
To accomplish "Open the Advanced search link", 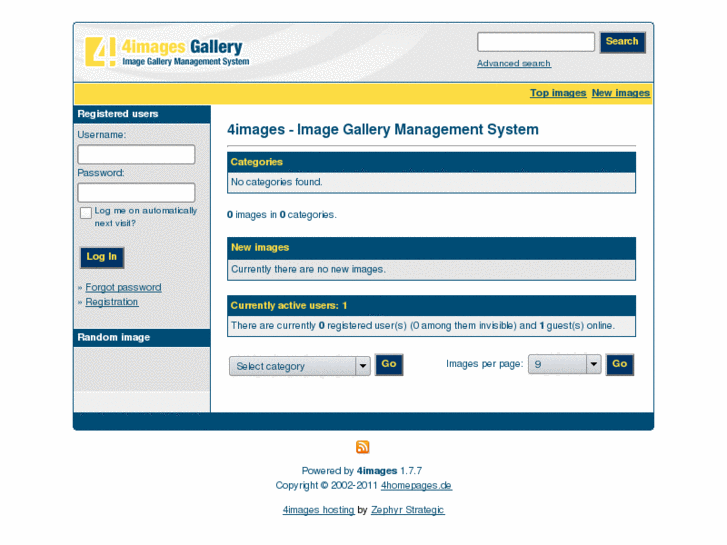I will click(514, 64).
